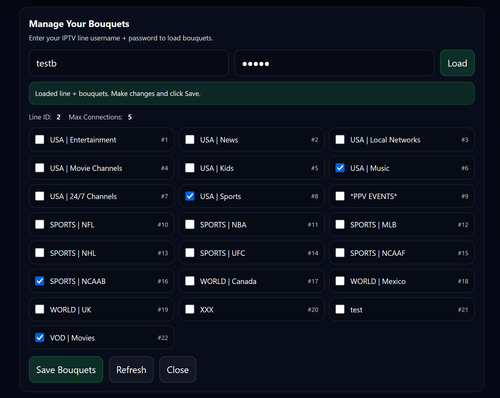This screenshot has width=500, height=398.
Task: Focus the username field containing testb
Action: click(x=129, y=63)
